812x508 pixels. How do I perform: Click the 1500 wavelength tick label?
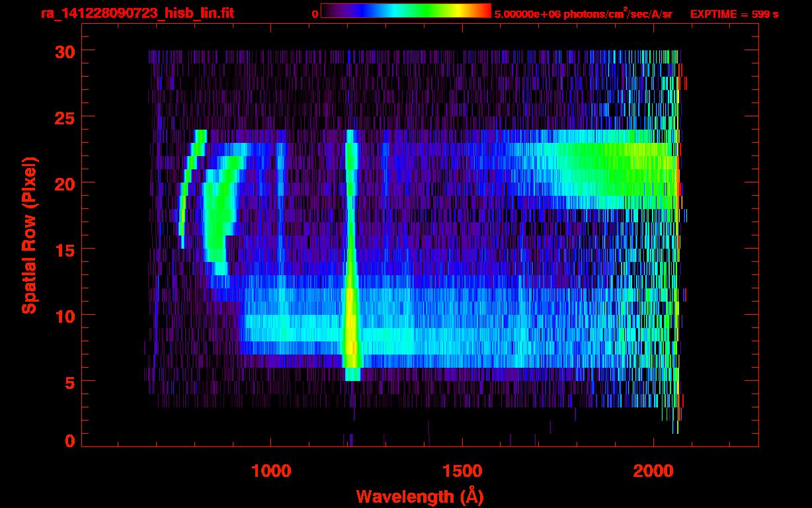pyautogui.click(x=462, y=471)
